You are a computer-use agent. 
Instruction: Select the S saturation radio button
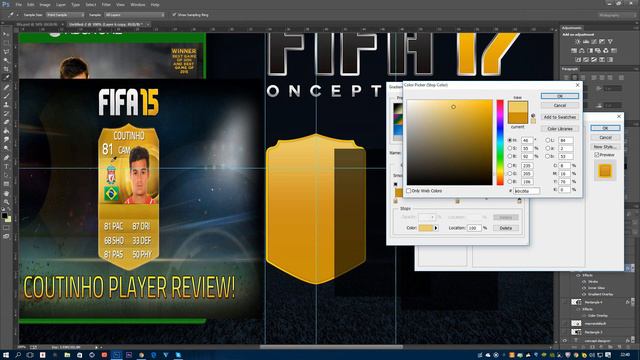coord(510,148)
